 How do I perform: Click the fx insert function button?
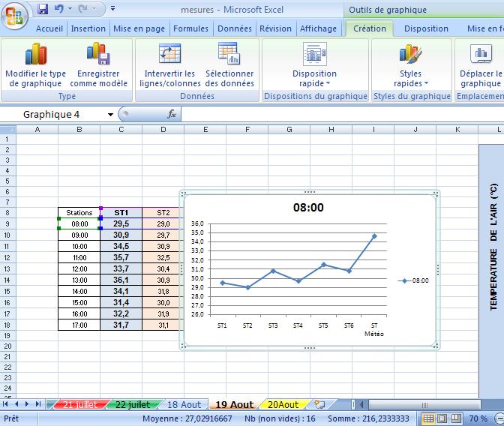click(171, 114)
